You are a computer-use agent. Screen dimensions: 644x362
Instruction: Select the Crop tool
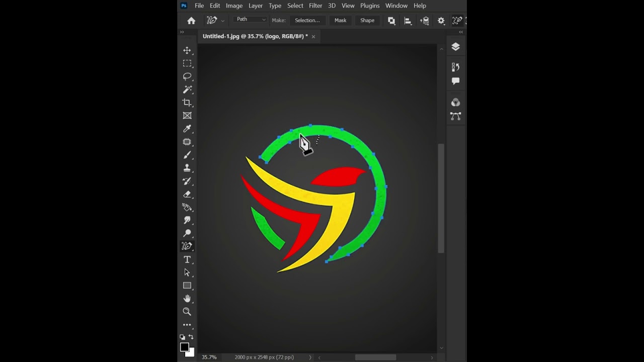(187, 103)
